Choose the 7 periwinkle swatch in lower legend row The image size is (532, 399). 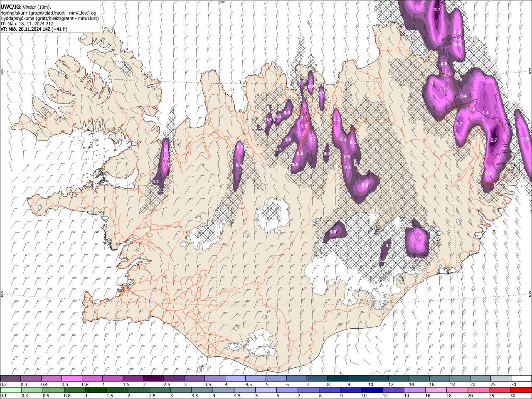[308, 390]
